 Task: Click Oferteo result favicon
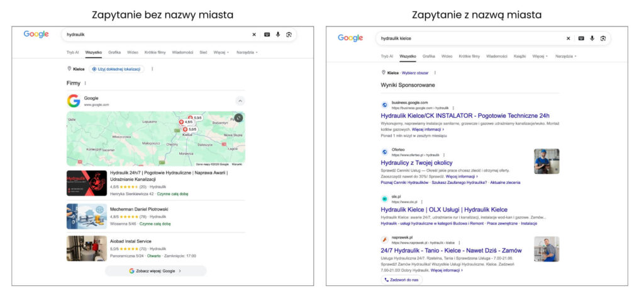385,152
